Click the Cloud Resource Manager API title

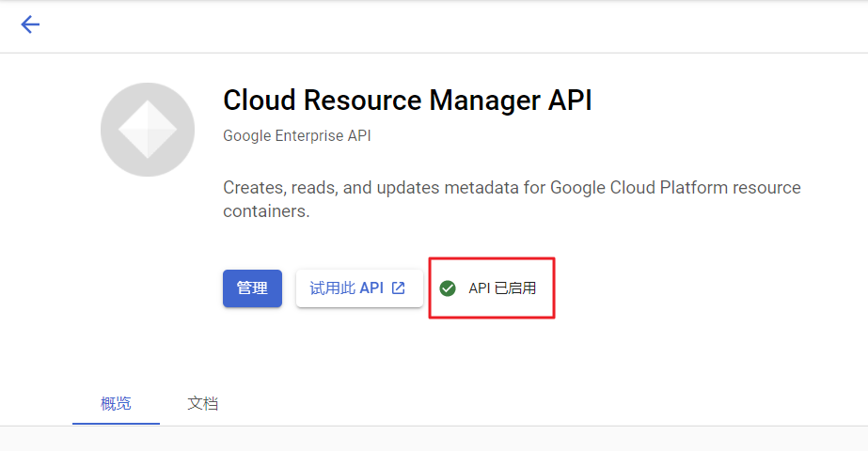click(x=407, y=101)
